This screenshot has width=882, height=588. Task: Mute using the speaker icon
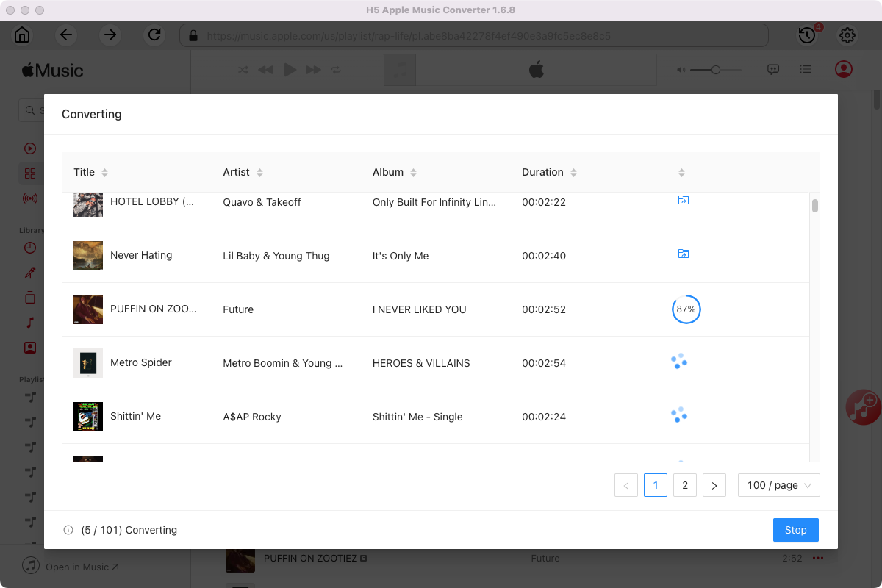tap(681, 70)
